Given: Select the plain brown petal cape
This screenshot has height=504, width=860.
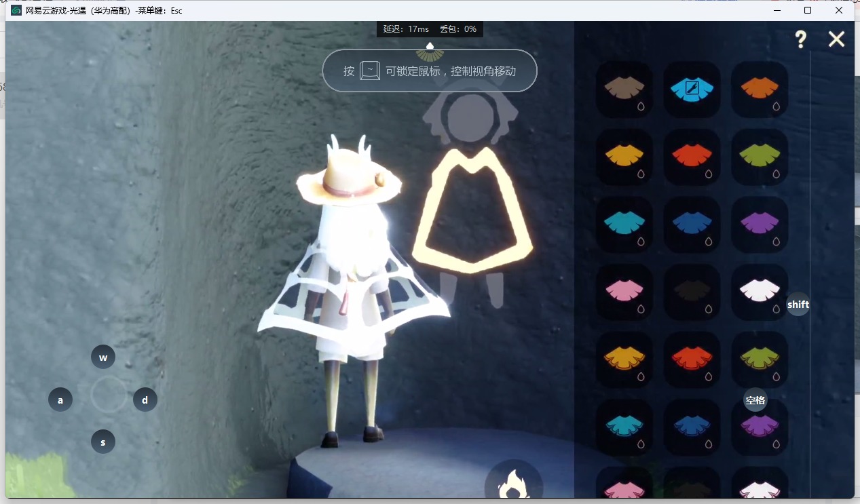Looking at the screenshot, I should click(624, 90).
